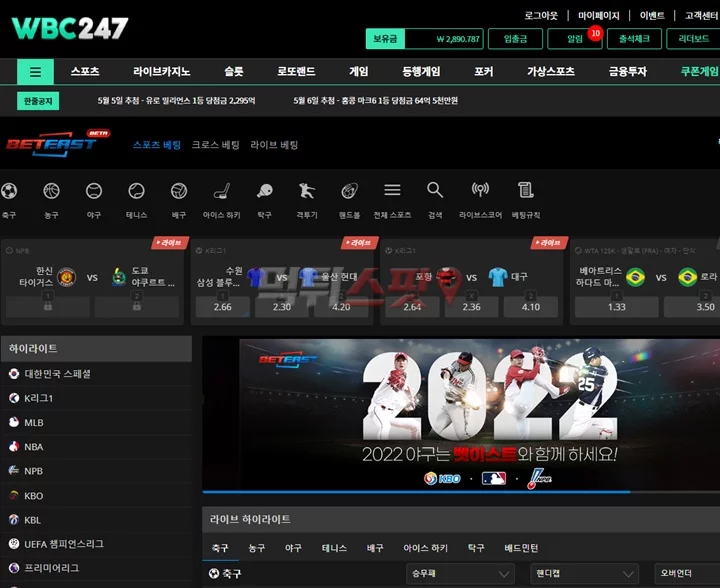This screenshot has width=720, height=588.
Task: Open the 로또랜드 menu item
Action: click(296, 72)
